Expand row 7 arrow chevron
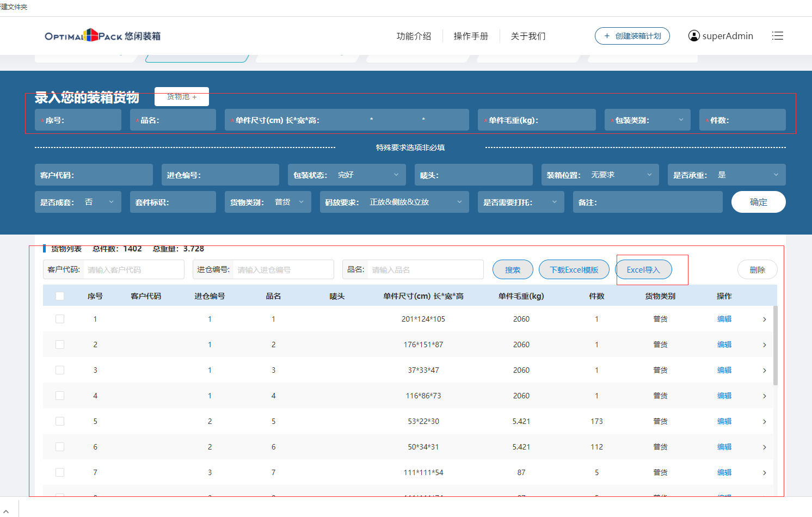Image resolution: width=812 pixels, height=517 pixels. click(x=764, y=473)
